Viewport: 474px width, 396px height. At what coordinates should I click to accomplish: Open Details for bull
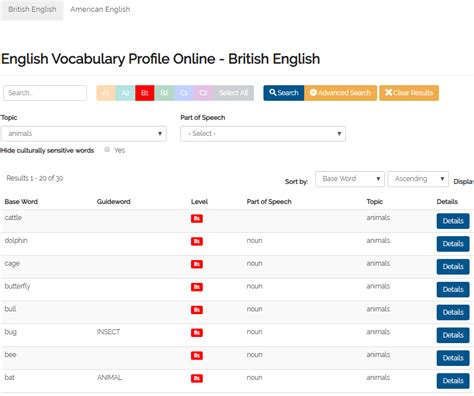(453, 312)
